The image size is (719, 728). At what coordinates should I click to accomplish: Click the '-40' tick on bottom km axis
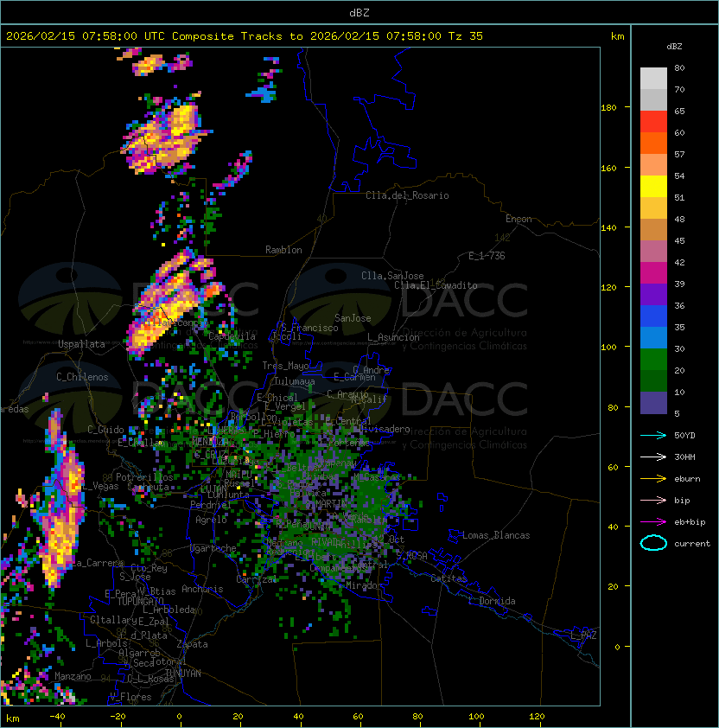point(57,717)
